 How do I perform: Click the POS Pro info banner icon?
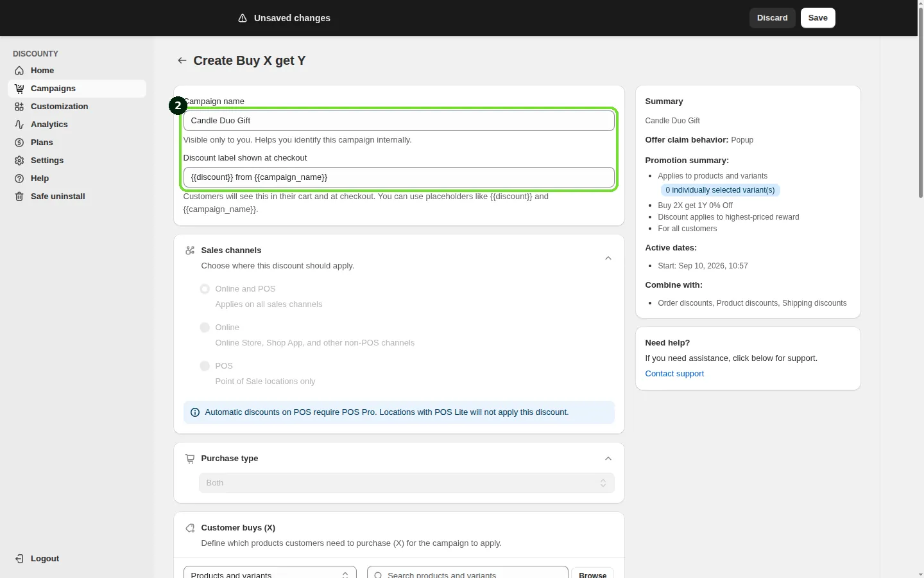(195, 412)
